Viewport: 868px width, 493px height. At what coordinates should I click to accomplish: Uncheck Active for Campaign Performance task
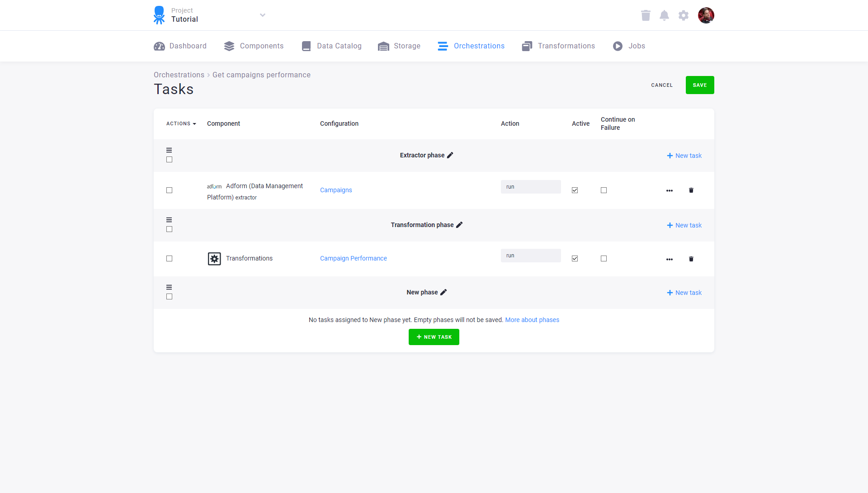click(575, 258)
